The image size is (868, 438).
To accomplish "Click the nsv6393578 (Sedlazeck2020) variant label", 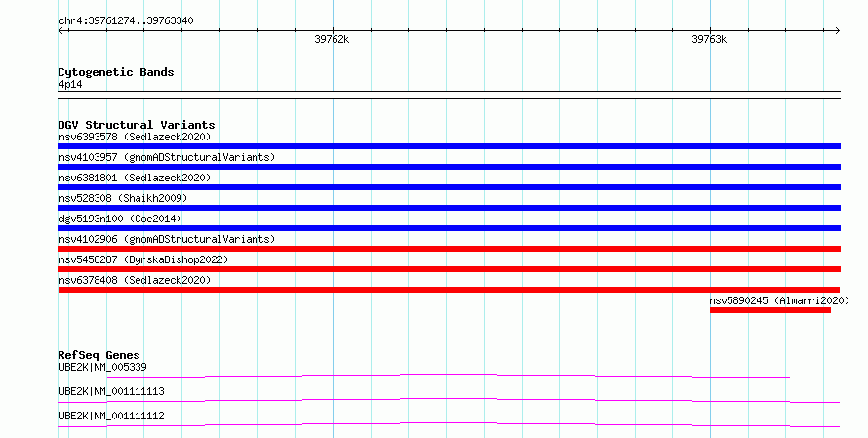I will (x=135, y=137).
